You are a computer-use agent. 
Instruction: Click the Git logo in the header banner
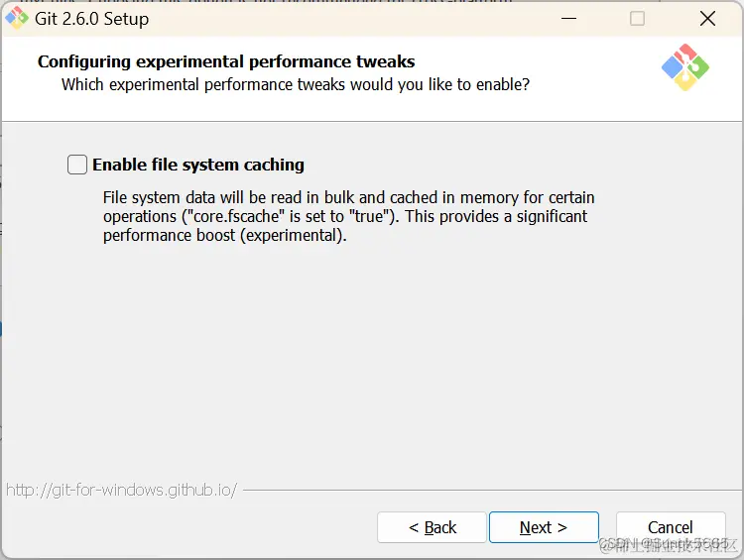tap(684, 67)
